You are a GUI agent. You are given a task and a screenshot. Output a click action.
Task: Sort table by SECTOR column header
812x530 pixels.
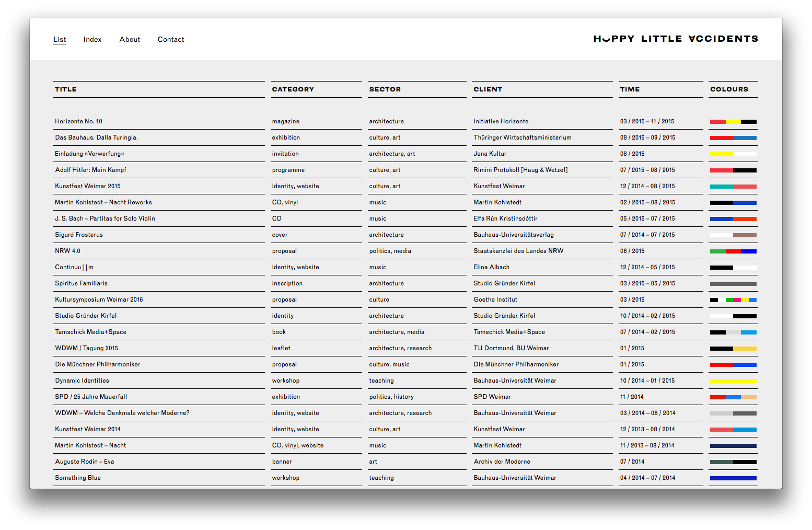385,89
